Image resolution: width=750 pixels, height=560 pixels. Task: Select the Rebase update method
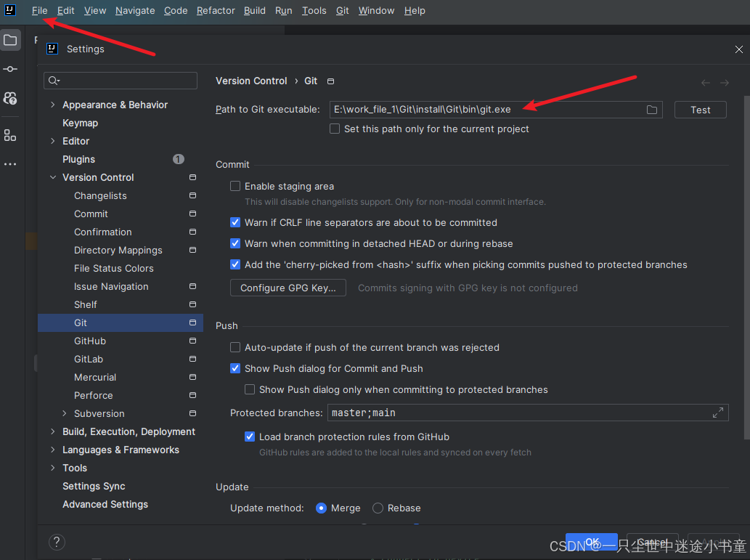tap(378, 508)
